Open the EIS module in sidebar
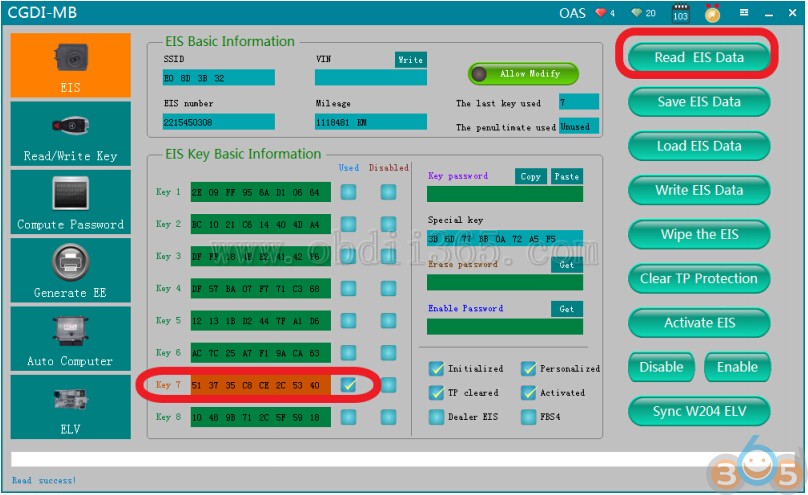Screen dimensions: 808x495 [71, 65]
